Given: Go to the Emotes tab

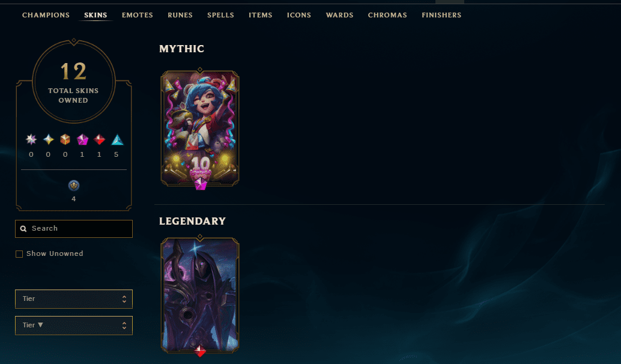Looking at the screenshot, I should coord(138,15).
